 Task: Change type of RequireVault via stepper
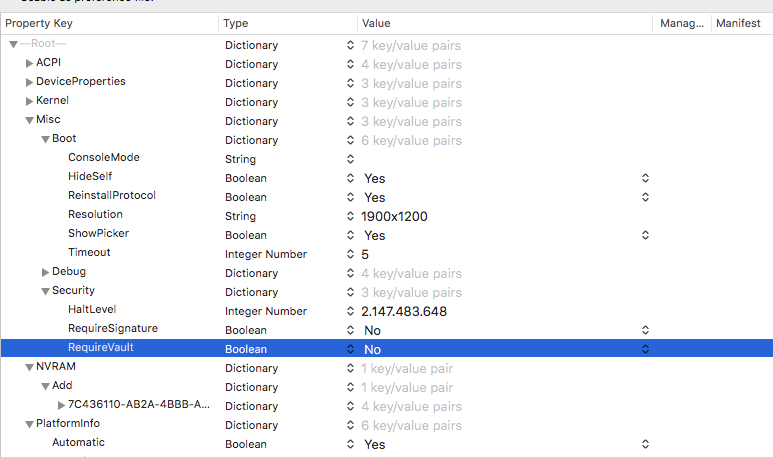point(350,349)
